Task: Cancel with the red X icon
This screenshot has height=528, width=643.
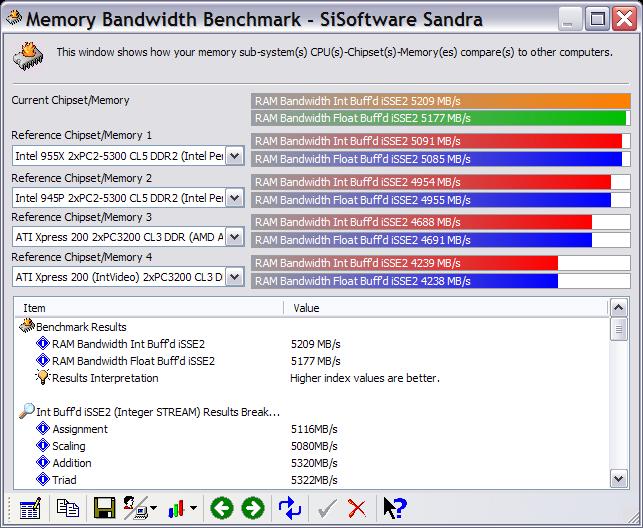Action: tap(356, 508)
